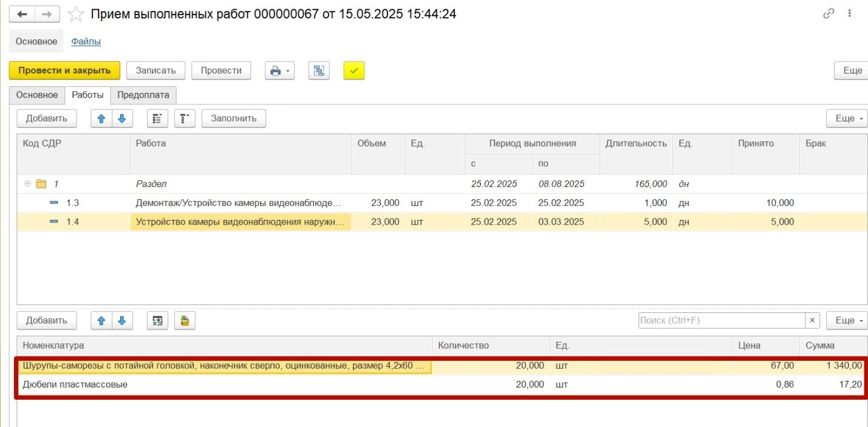Open the print dropdown with printer icon
868x427 pixels.
[279, 70]
